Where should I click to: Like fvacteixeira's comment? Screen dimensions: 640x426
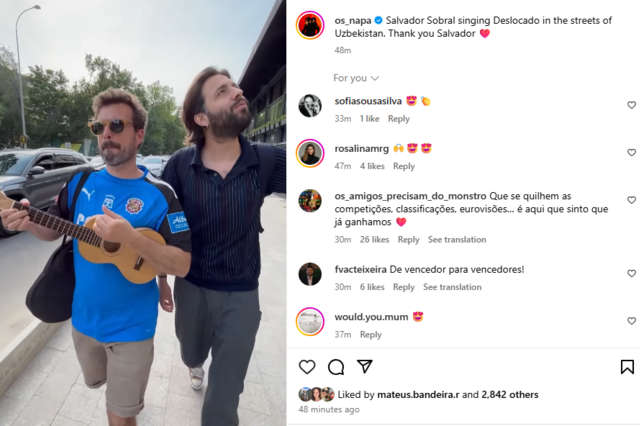point(631,273)
